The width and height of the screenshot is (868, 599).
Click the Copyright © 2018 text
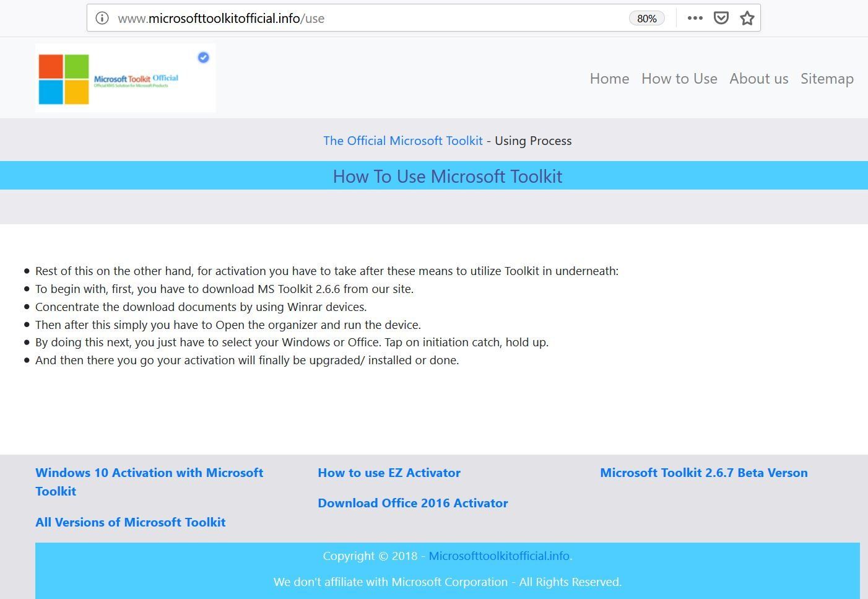[x=370, y=556]
